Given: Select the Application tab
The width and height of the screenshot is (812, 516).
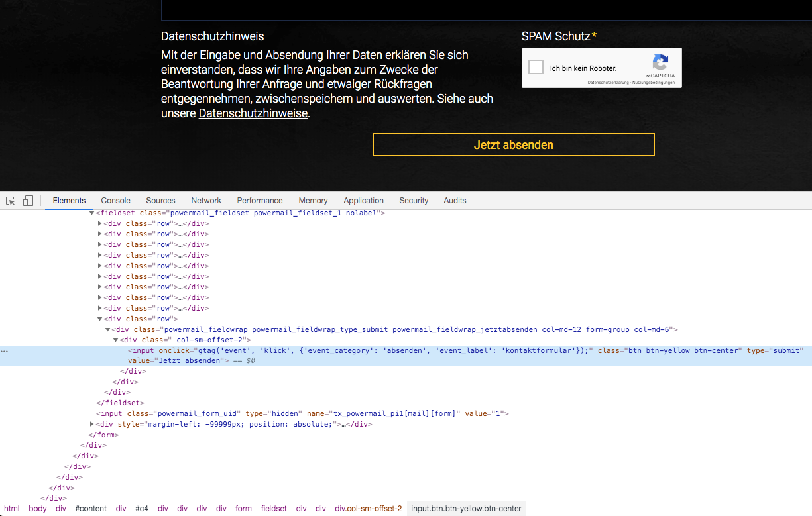Looking at the screenshot, I should click(363, 201).
